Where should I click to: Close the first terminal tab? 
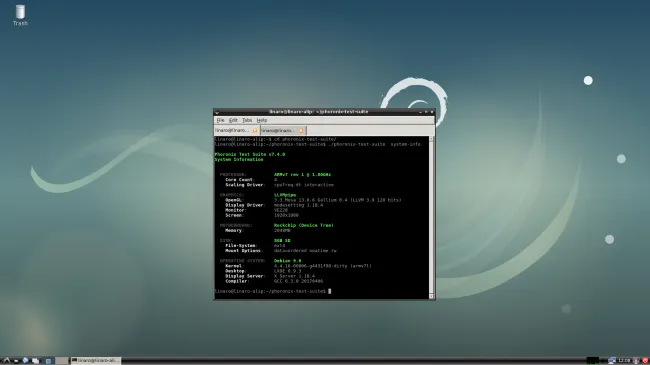point(255,130)
